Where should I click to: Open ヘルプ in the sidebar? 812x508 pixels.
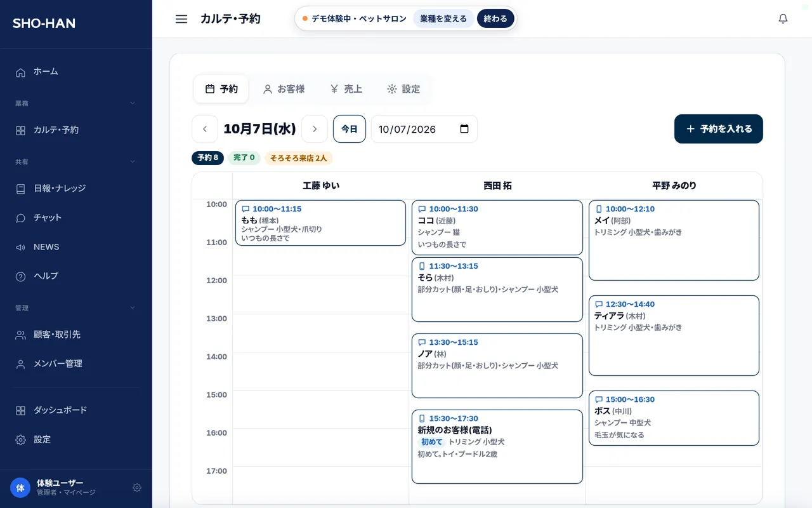pyautogui.click(x=76, y=276)
